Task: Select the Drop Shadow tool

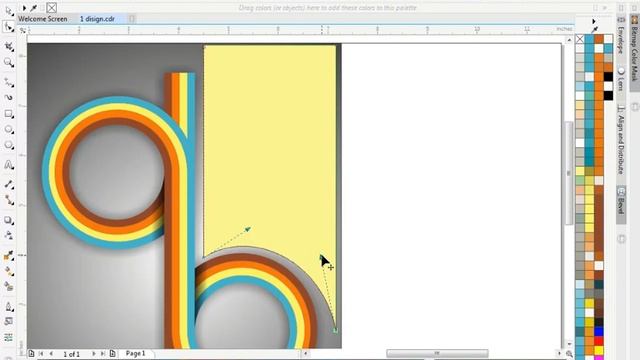Action: click(9, 220)
